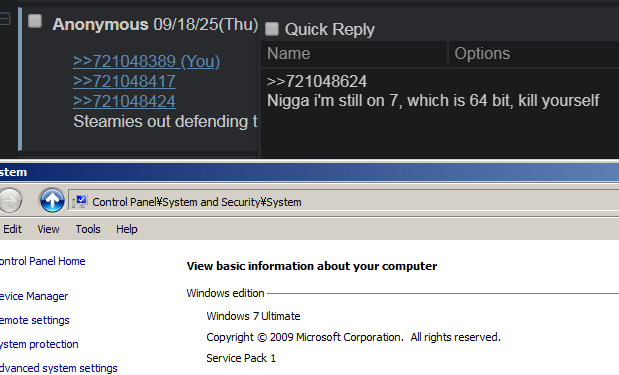This screenshot has width=619, height=375.
Task: Click the Options field in Quick Reply
Action: pos(534,54)
